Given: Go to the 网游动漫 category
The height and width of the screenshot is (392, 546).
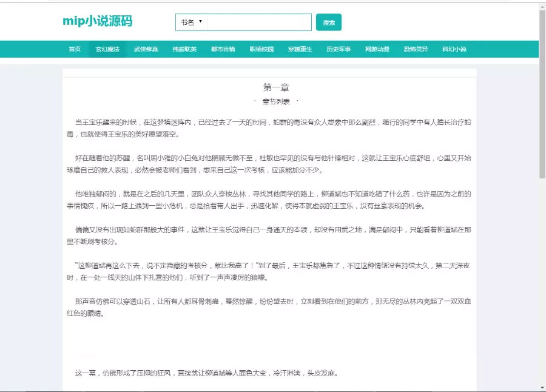Looking at the screenshot, I should (377, 49).
